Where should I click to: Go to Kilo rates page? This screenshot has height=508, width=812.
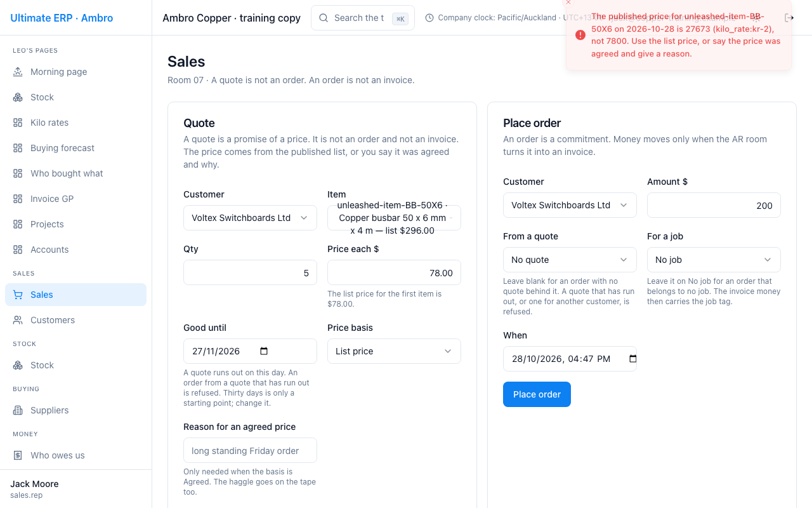(x=76, y=123)
